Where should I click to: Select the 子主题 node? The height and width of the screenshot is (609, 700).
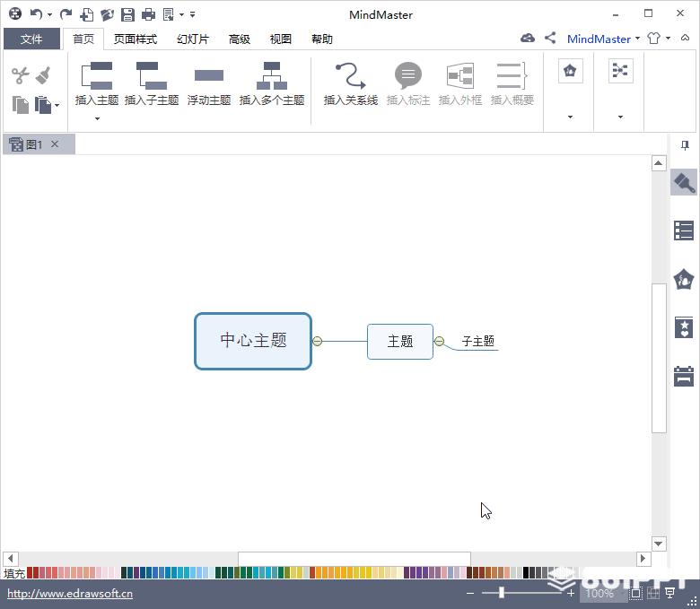pyautogui.click(x=478, y=342)
